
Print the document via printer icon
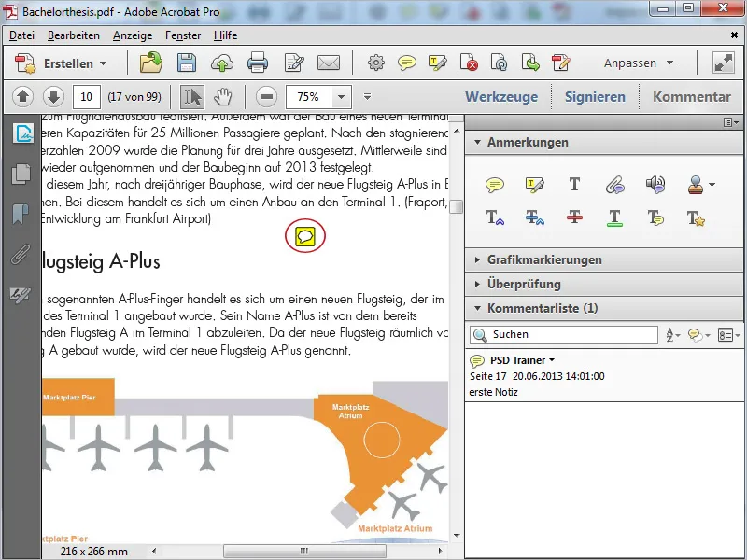pyautogui.click(x=258, y=63)
